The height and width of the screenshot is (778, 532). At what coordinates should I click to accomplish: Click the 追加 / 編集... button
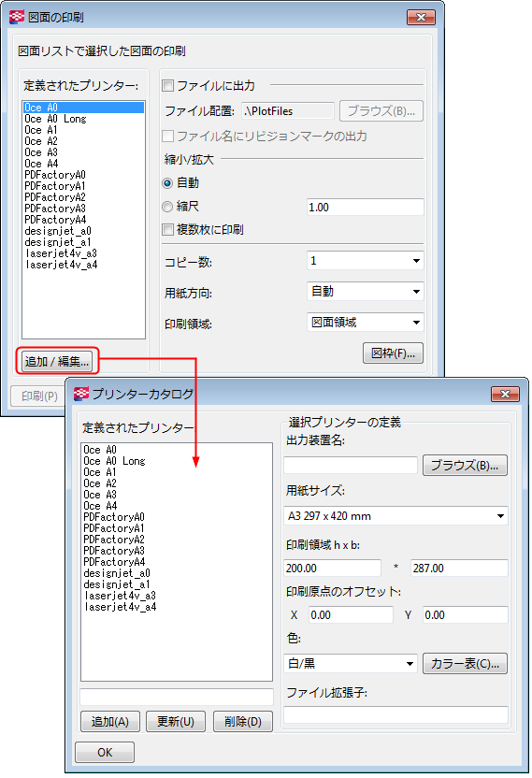click(x=57, y=361)
